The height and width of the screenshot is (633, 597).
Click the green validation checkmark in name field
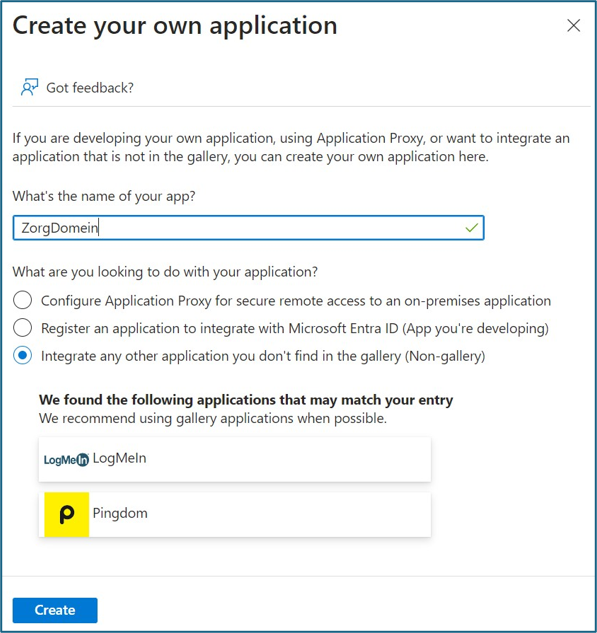click(x=471, y=228)
